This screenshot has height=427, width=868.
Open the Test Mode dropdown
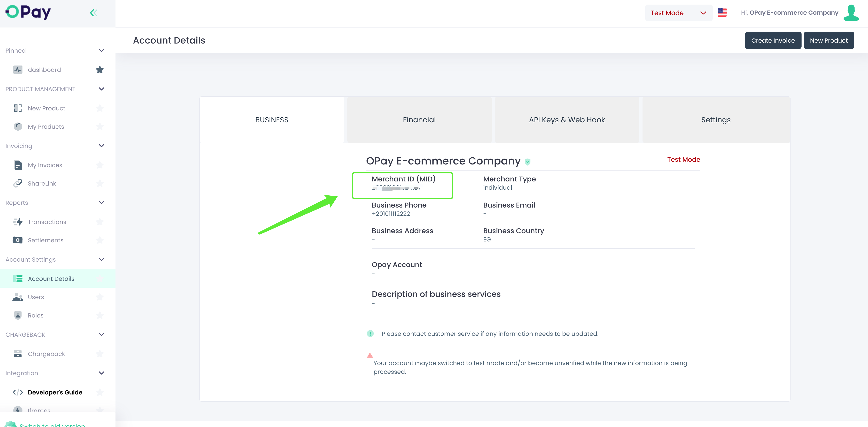[678, 13]
